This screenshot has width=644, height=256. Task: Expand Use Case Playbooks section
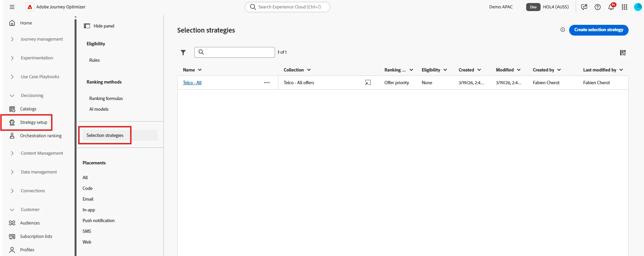40,77
